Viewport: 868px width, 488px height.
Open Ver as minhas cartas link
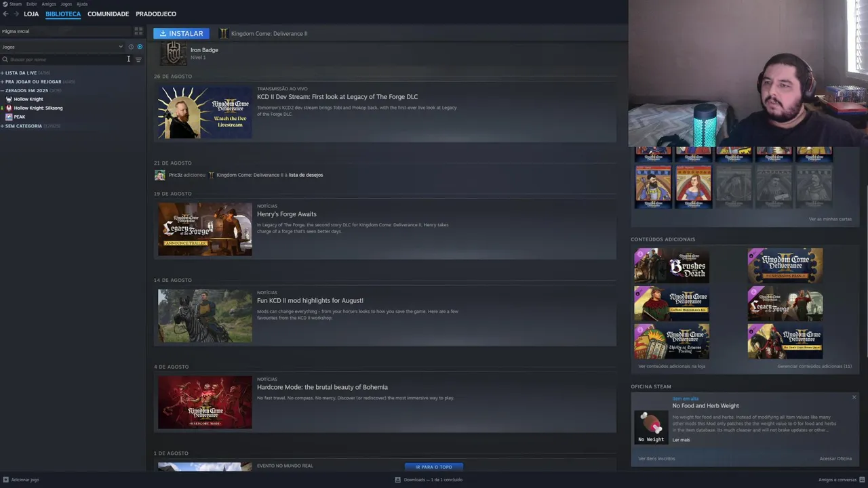click(830, 219)
